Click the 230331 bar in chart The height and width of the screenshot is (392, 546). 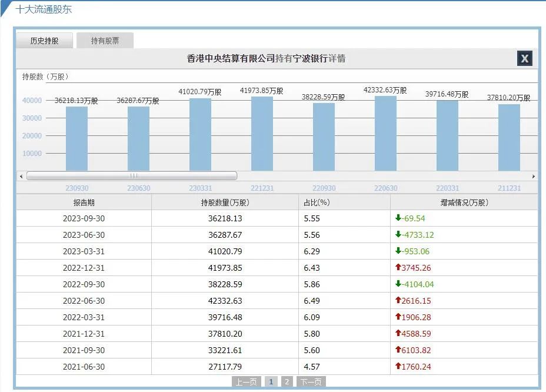point(200,135)
